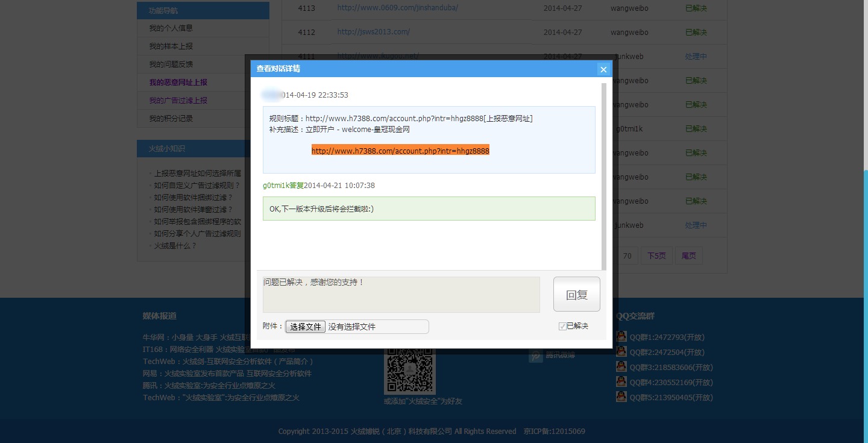The image size is (868, 443).
Task: Go to last page via 尾页
Action: point(688,256)
